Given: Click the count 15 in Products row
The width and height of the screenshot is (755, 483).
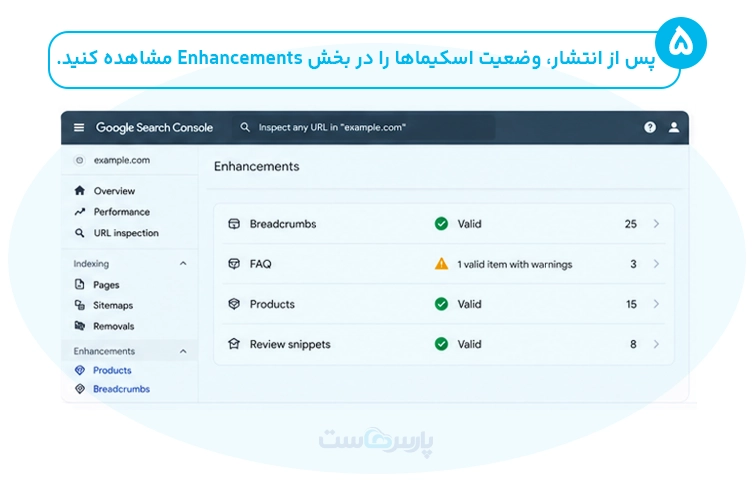Looking at the screenshot, I should coord(631,304).
